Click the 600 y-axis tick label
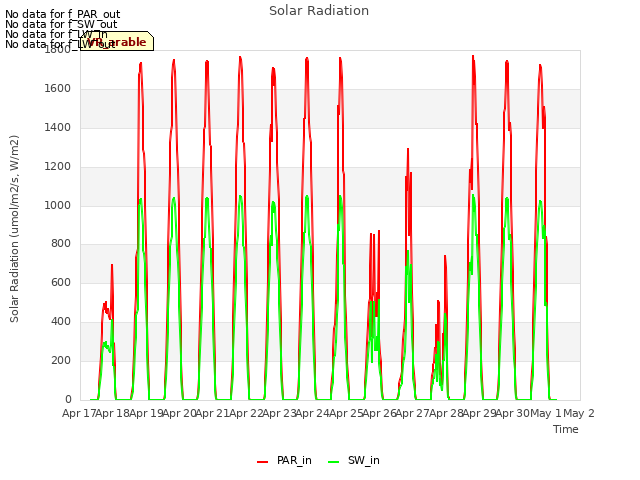Viewport: 640px width, 480px height. point(61,283)
